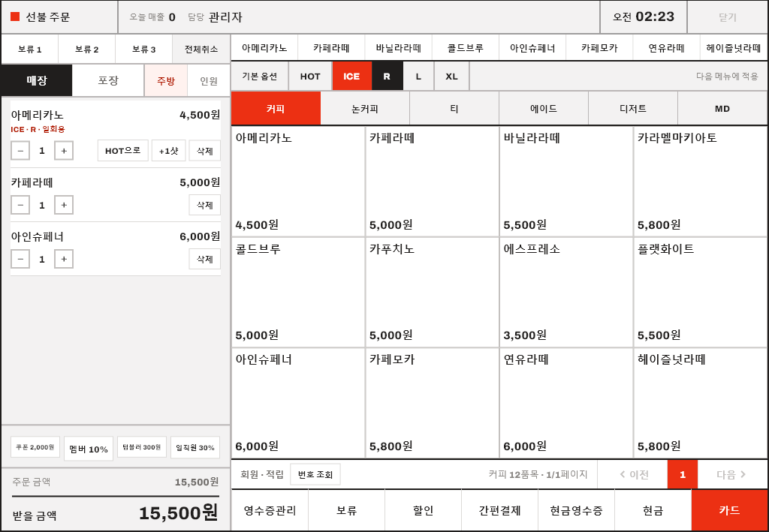769x532 pixels.
Task: Select the 카라멜마키아토 menu tile
Action: 701,182
